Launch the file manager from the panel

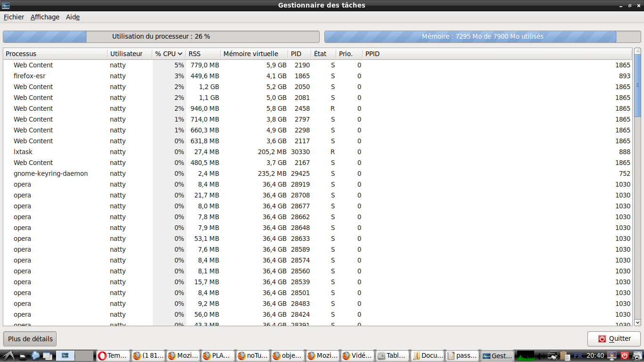[23, 356]
